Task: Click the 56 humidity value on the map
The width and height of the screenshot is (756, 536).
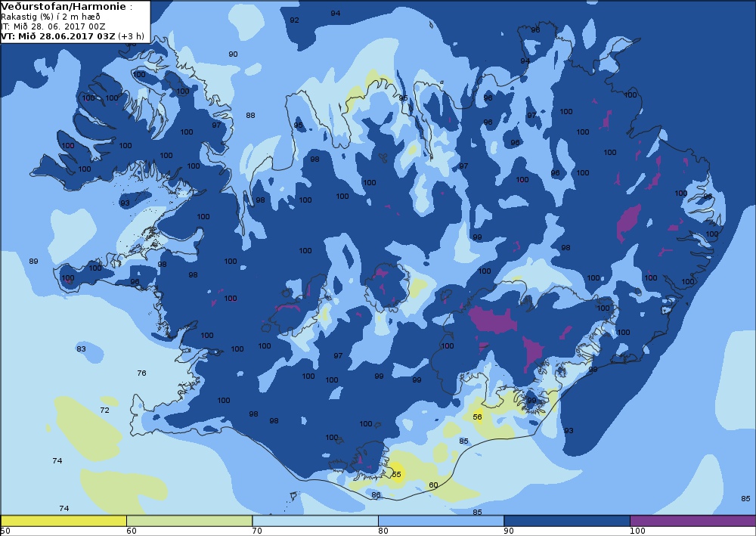Action: (477, 417)
